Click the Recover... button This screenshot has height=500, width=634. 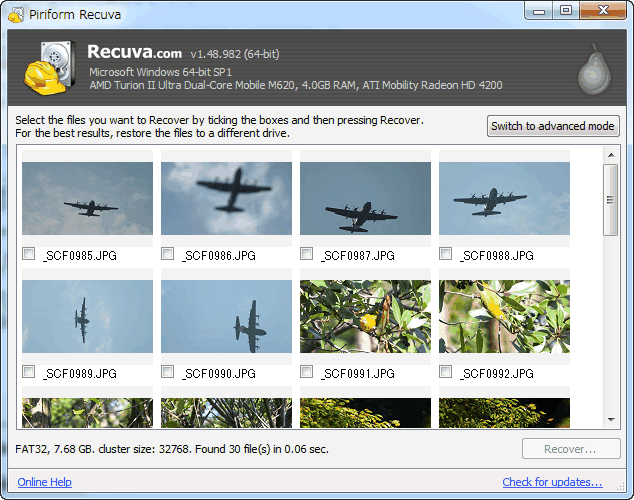[571, 449]
